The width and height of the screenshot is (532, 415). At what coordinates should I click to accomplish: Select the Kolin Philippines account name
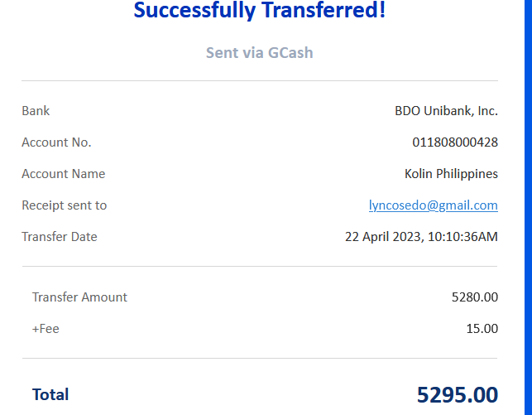tap(451, 174)
